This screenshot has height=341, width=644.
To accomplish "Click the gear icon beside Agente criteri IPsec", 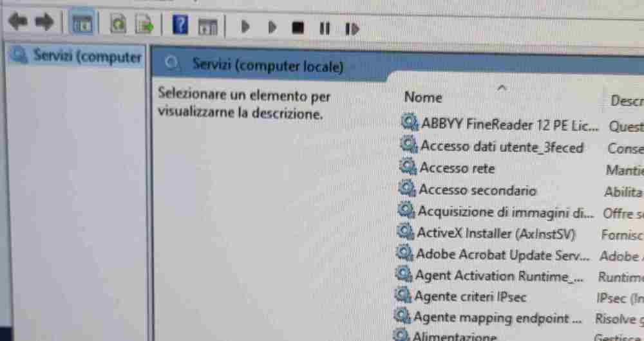I will click(x=404, y=295).
